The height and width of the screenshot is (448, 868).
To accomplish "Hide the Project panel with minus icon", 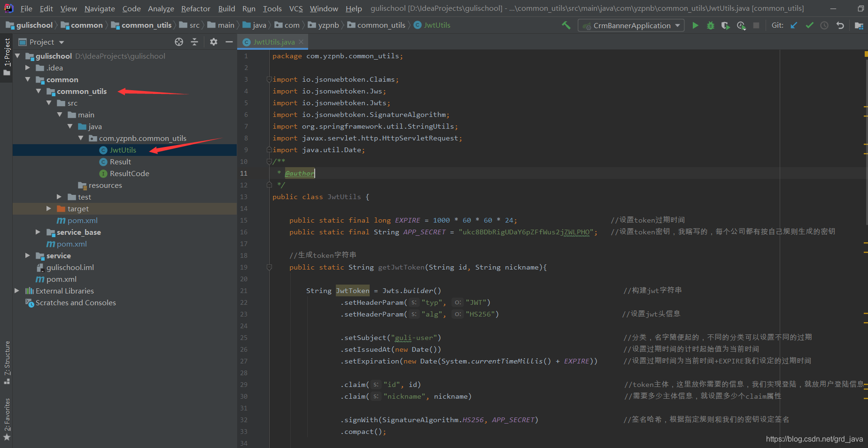I will (x=229, y=42).
